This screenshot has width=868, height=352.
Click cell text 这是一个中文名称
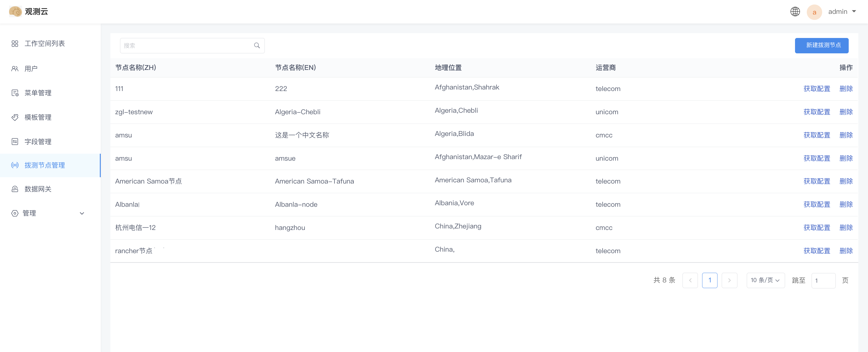coord(302,135)
